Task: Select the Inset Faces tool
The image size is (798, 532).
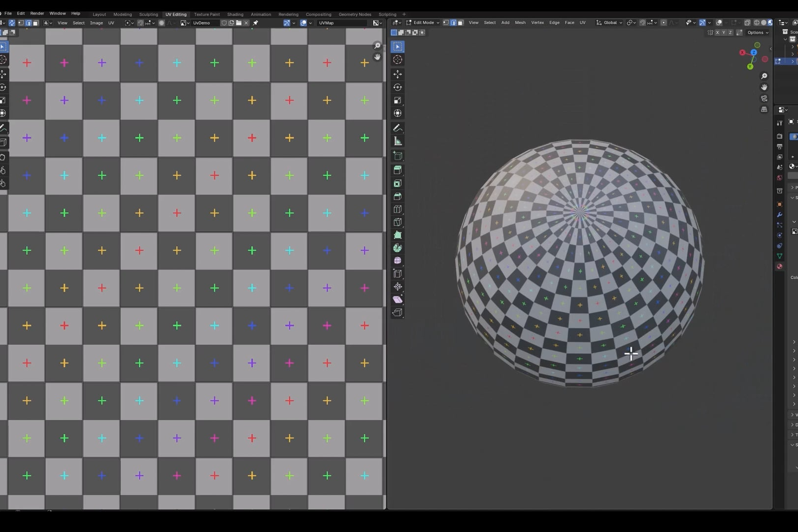Action: click(x=398, y=183)
